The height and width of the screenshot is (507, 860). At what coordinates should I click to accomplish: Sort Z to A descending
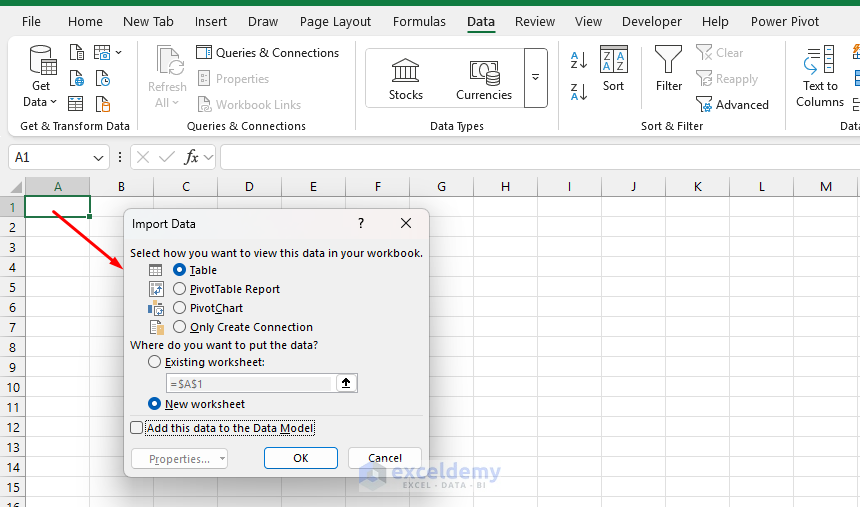click(579, 92)
